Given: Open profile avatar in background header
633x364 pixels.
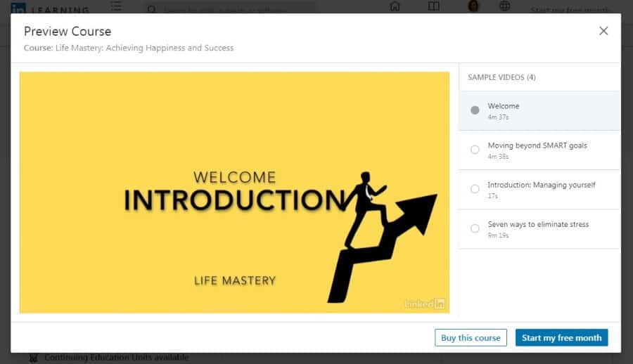Looking at the screenshot, I should [473, 6].
